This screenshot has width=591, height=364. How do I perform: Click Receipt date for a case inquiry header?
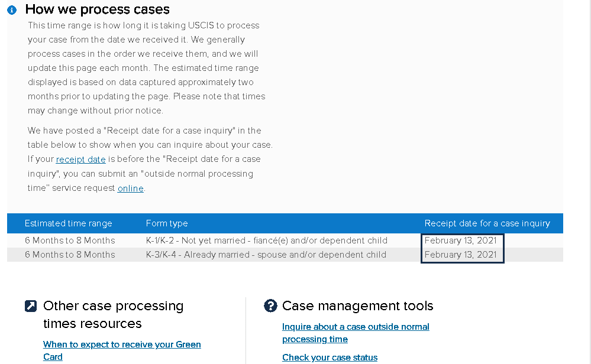pos(487,223)
